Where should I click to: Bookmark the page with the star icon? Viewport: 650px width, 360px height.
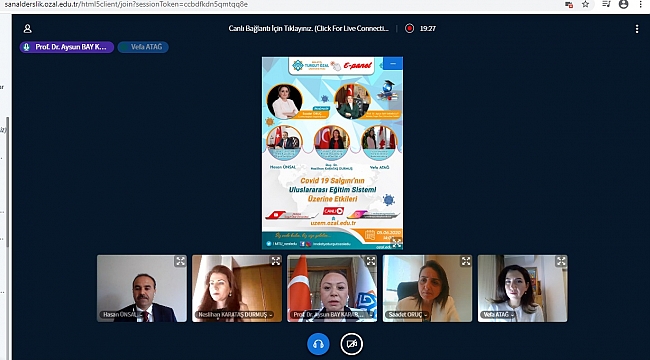[x=585, y=4]
